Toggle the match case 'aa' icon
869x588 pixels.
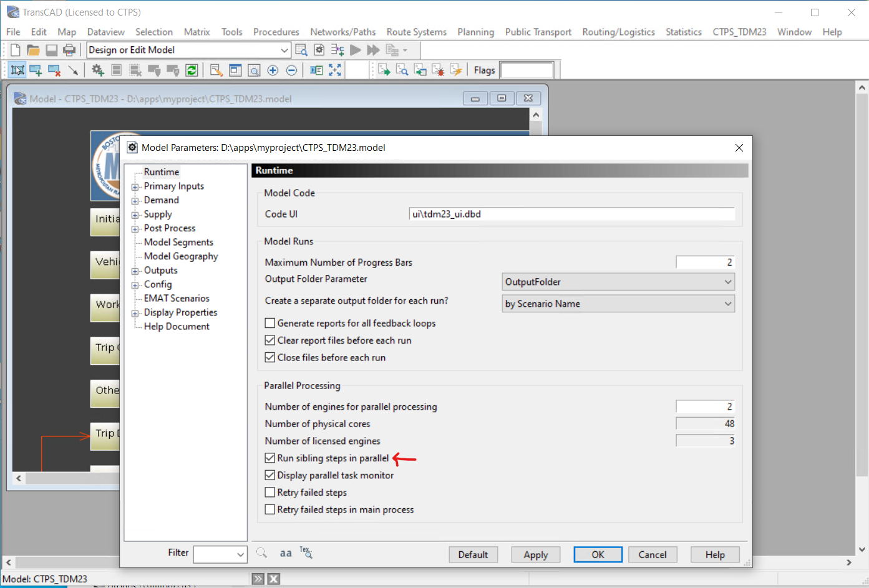coord(286,553)
